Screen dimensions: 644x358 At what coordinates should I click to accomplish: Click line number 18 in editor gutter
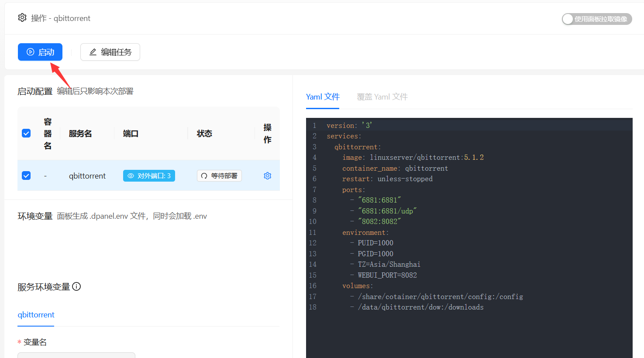tap(313, 307)
